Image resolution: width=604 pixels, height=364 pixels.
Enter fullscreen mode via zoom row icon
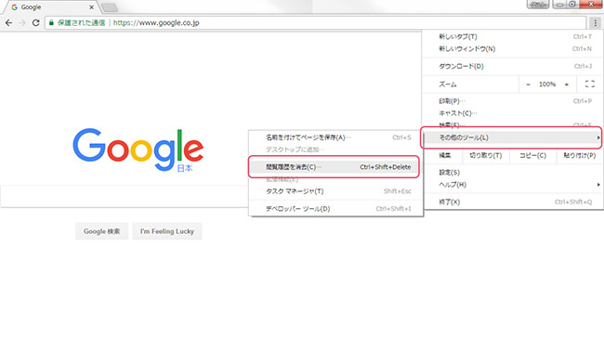click(590, 84)
